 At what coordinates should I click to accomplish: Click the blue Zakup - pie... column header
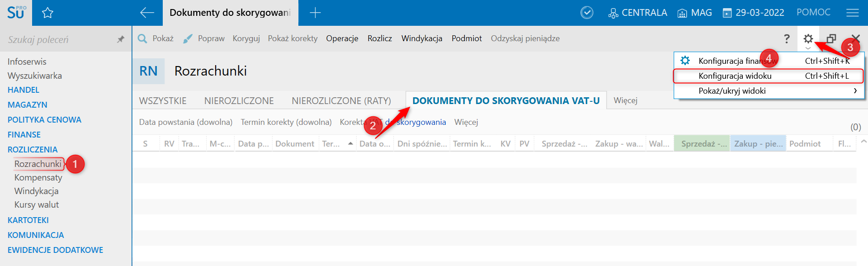tap(758, 144)
